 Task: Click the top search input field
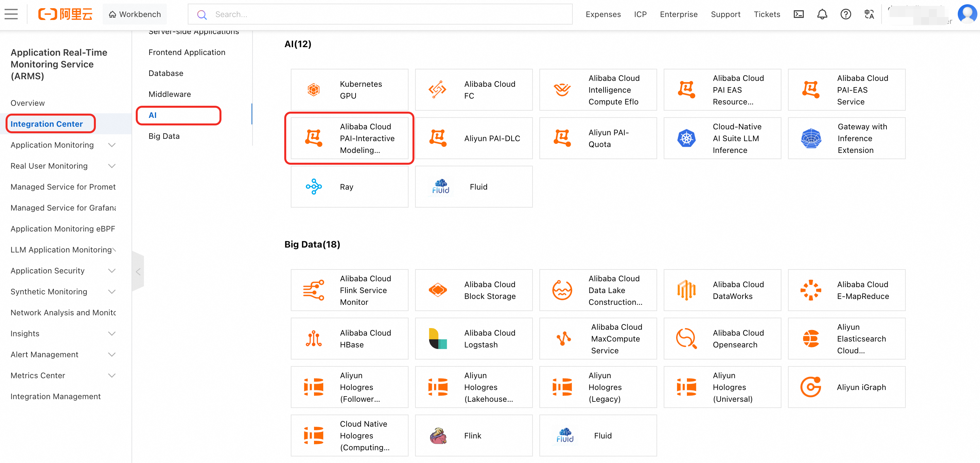380,14
